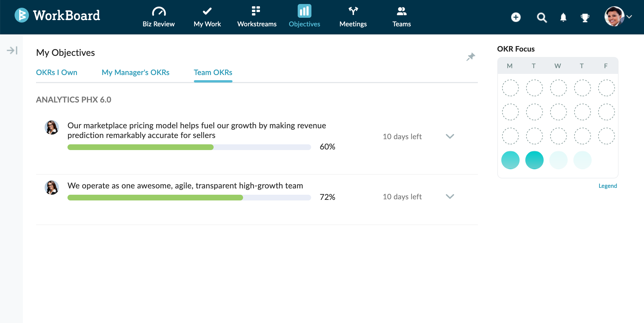Open search magnifier icon
The image size is (644, 323).
pyautogui.click(x=542, y=17)
